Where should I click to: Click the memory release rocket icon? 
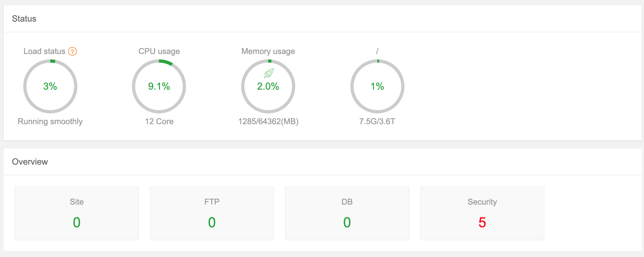[269, 73]
